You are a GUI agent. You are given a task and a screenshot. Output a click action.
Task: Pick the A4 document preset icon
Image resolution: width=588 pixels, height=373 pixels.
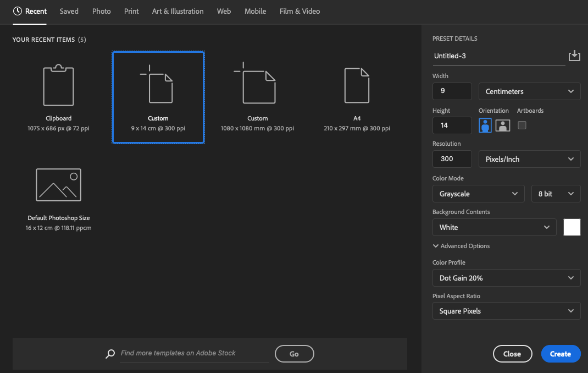[x=357, y=86]
